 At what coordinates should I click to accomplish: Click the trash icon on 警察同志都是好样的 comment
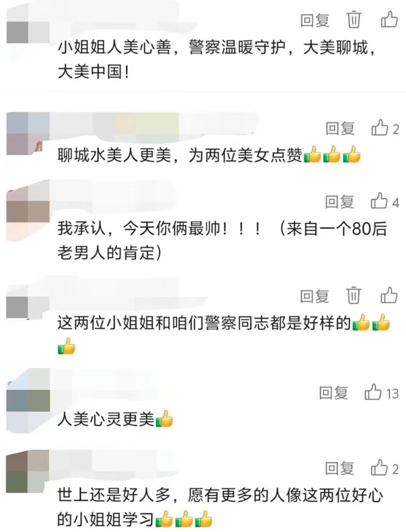tap(354, 296)
